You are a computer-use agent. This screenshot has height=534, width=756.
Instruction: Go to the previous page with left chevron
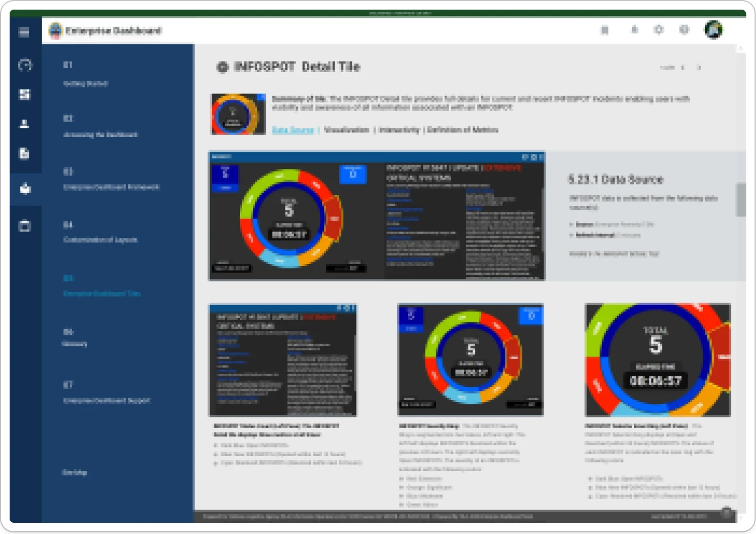click(x=683, y=67)
